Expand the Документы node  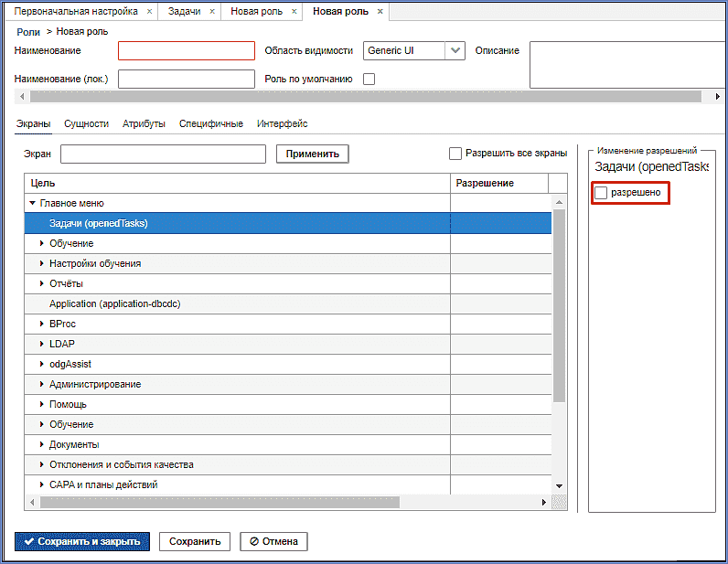click(41, 444)
